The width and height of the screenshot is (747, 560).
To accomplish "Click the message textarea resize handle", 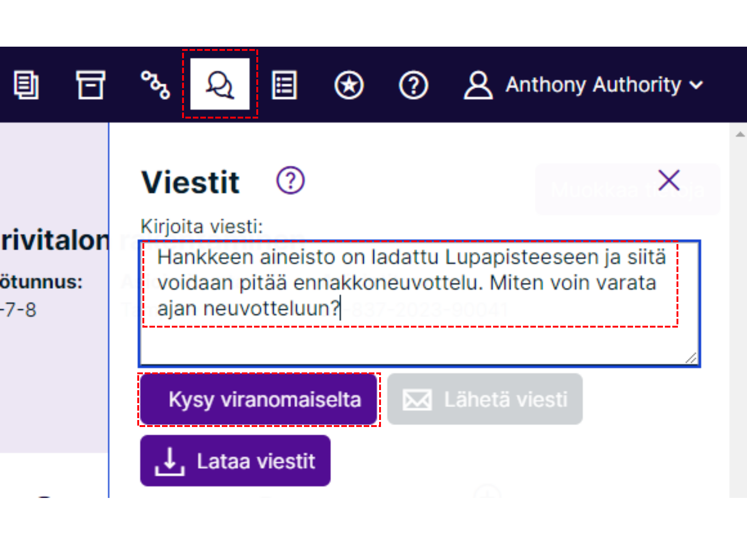I will 691,358.
